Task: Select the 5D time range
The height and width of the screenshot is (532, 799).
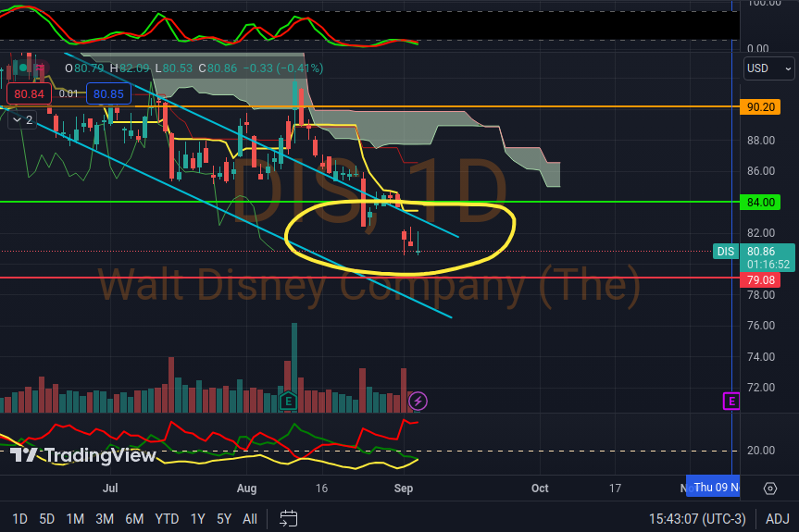Action: click(x=47, y=519)
